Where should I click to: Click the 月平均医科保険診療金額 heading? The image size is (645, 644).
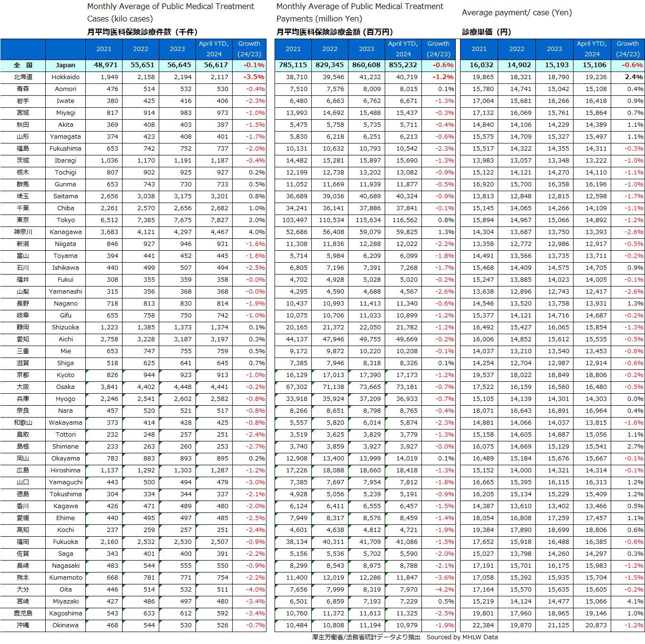pyautogui.click(x=335, y=32)
